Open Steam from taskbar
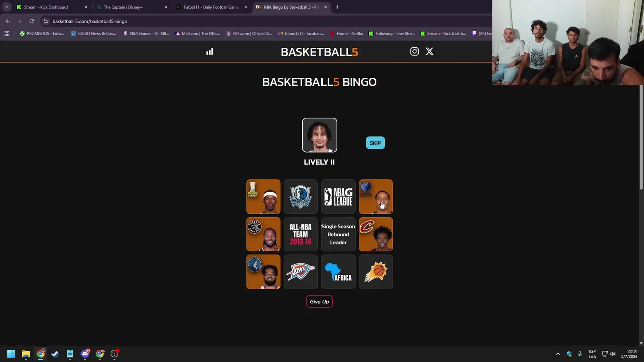This screenshot has width=644, height=362. coord(55,354)
